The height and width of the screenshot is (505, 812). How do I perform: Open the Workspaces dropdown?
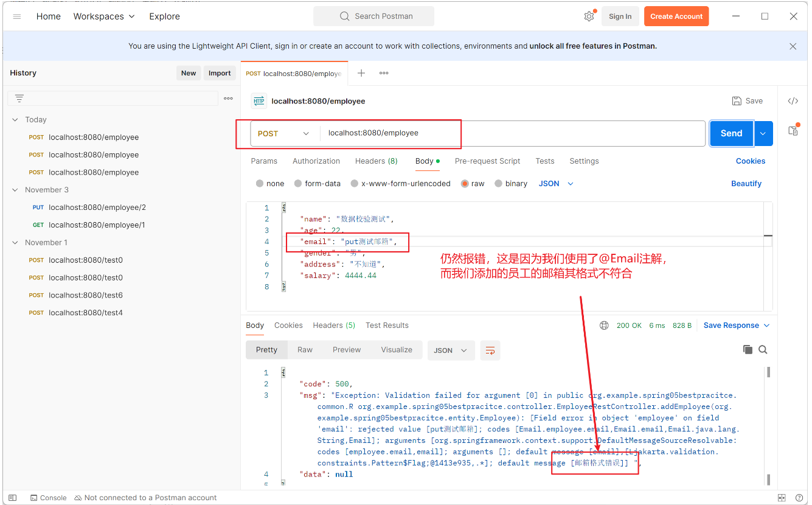point(104,16)
